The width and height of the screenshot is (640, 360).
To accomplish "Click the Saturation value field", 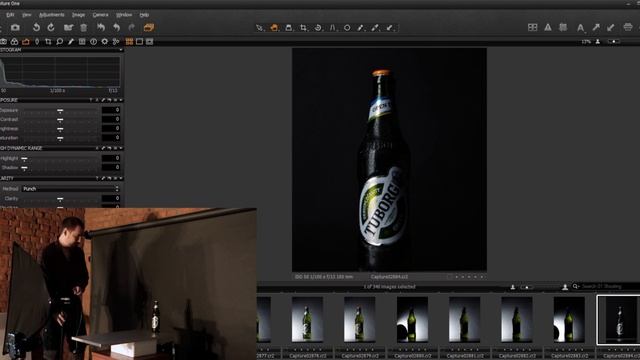I will pyautogui.click(x=111, y=138).
